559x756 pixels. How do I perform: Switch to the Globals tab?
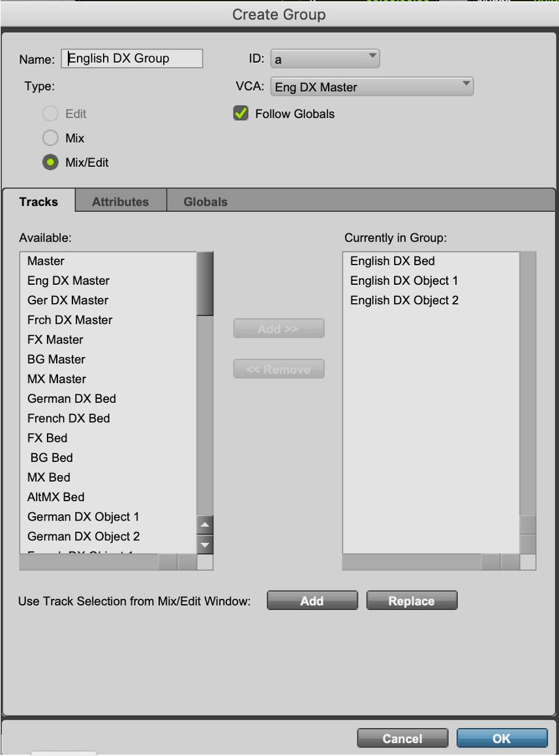tap(205, 201)
